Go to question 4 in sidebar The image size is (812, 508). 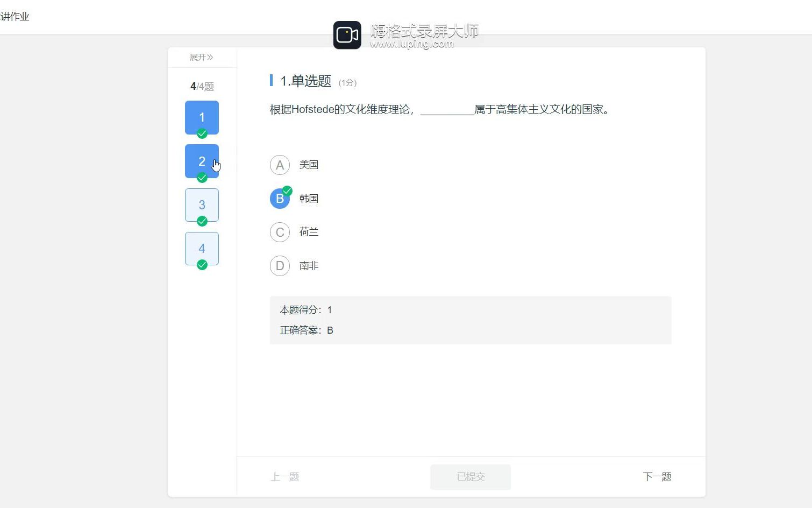[x=202, y=248]
